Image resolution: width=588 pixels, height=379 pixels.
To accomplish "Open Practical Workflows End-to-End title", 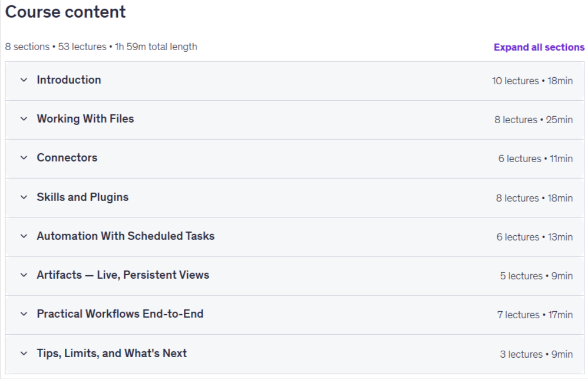I will pyautogui.click(x=120, y=314).
